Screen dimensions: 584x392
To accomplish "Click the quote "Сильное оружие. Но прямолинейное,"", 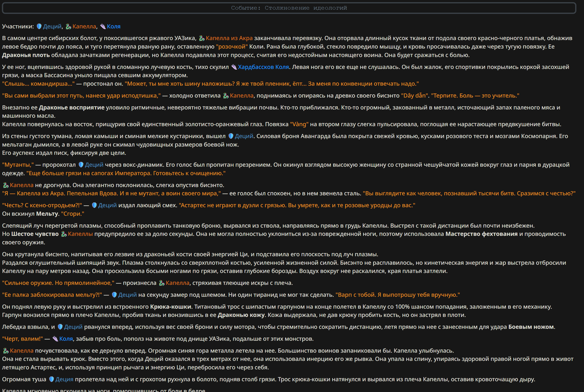I will (x=58, y=283).
